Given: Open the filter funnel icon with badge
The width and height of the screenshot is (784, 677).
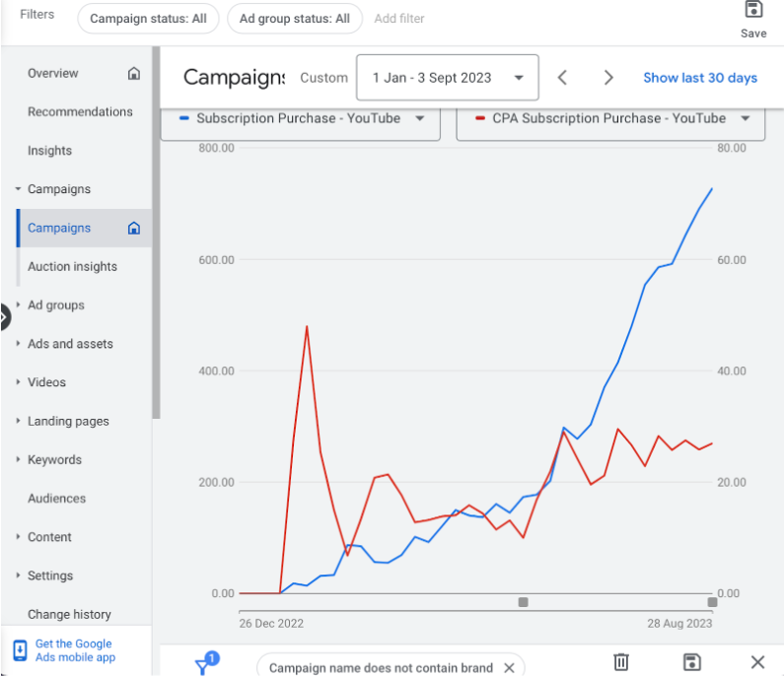Looking at the screenshot, I should click(204, 665).
